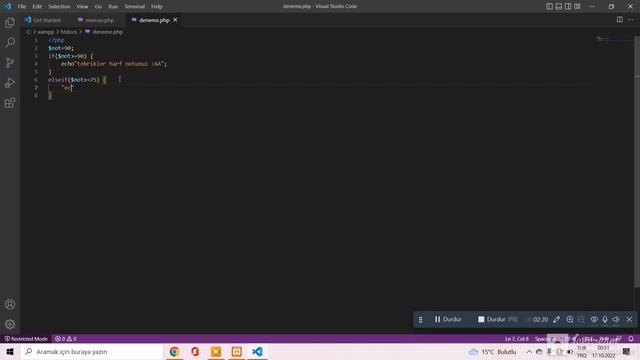Select the recorder pencil draw tool
The width and height of the screenshot is (640, 360).
point(556,319)
